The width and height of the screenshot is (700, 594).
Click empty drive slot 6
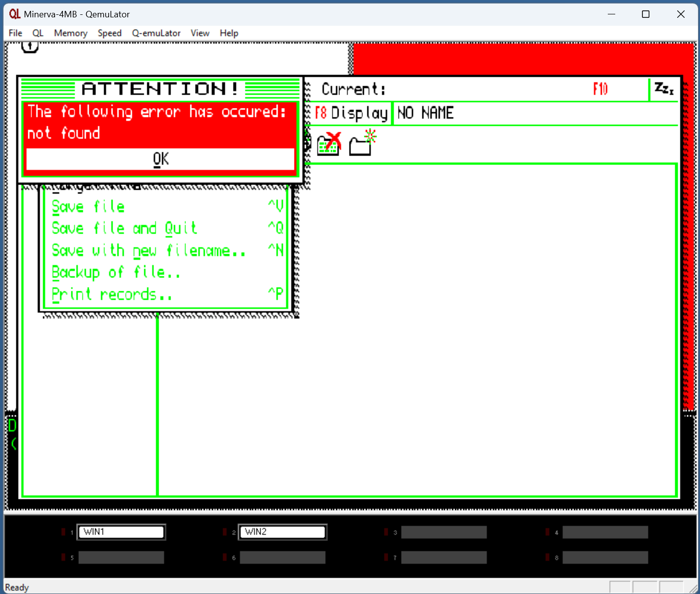pos(283,557)
